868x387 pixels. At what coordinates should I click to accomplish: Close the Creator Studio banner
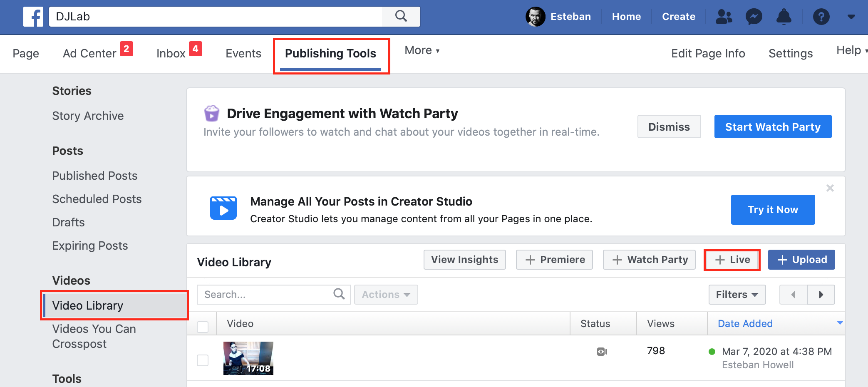pyautogui.click(x=830, y=188)
